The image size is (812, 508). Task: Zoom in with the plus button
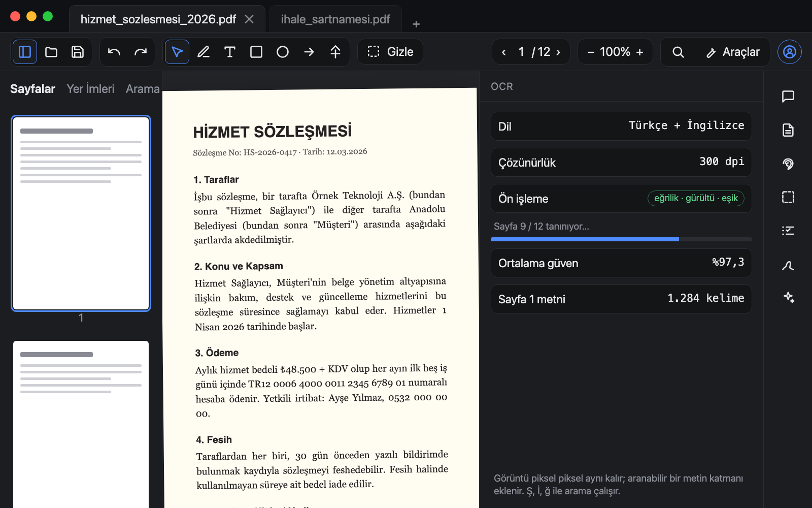click(x=639, y=52)
